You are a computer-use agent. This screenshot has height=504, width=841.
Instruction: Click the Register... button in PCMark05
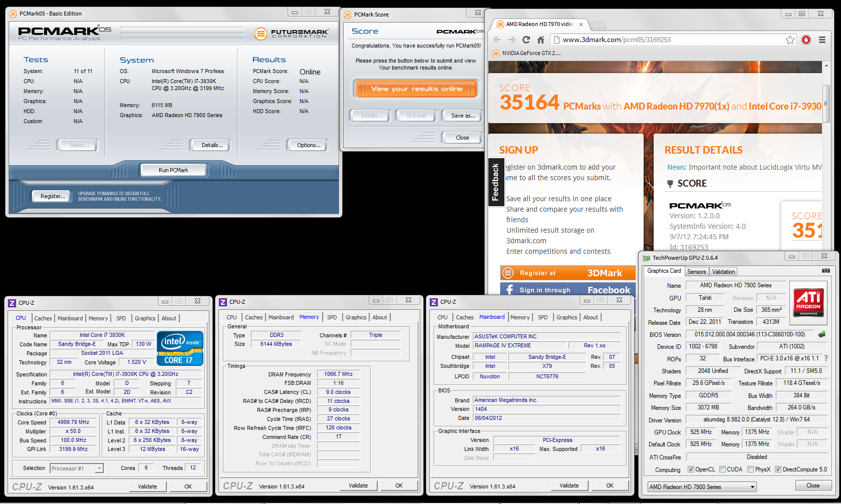click(x=53, y=196)
